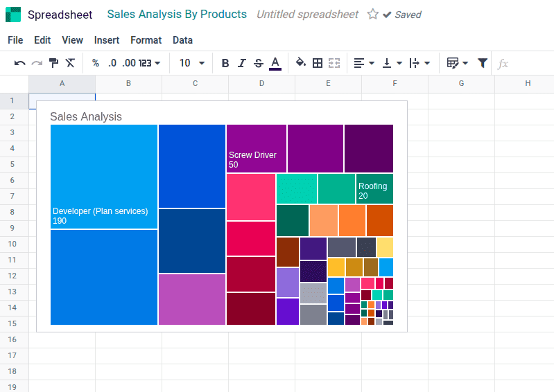
Task: Open the 123 number format dropdown
Action: [149, 63]
